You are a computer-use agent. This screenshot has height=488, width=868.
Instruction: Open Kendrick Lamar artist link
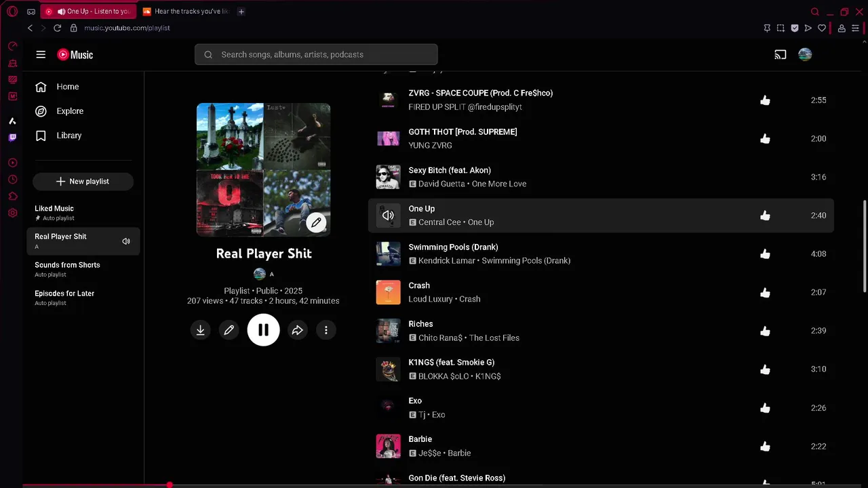pos(446,261)
